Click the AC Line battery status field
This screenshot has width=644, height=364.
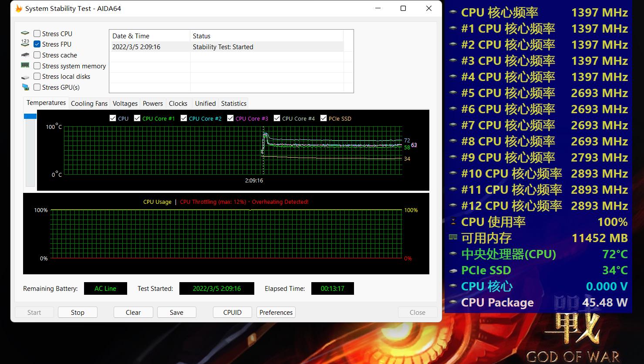click(105, 288)
